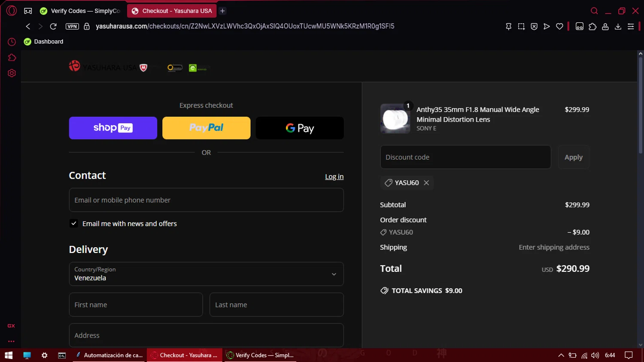Click the Enter shipping address text
The height and width of the screenshot is (362, 644).
point(554,247)
